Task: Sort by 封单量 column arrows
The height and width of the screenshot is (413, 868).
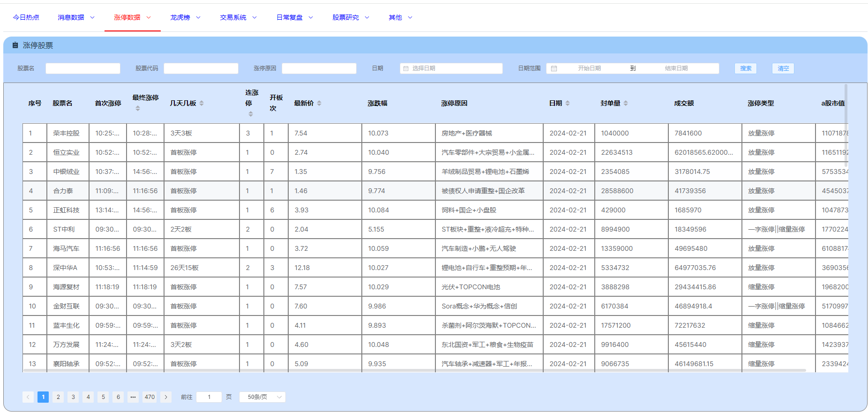Action: (626, 103)
